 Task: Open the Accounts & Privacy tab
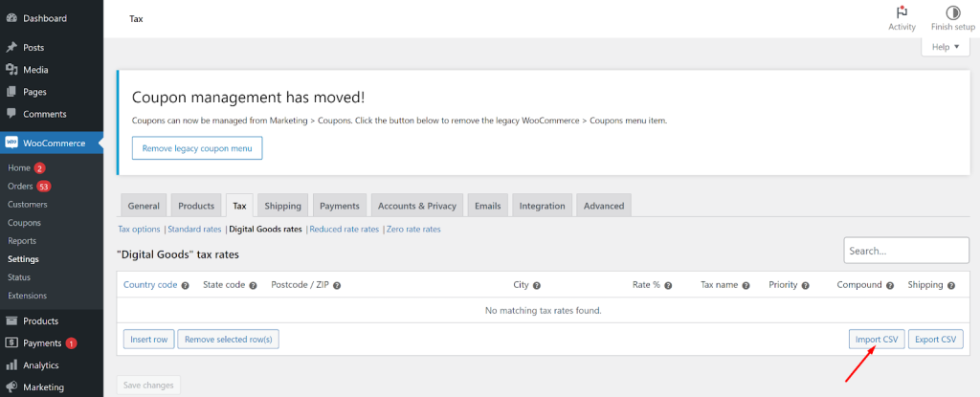[x=417, y=206]
